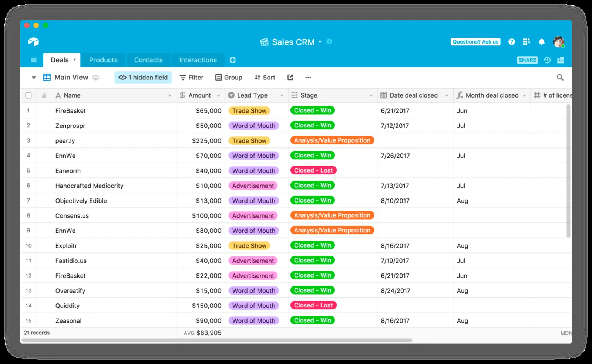Open the user profile avatar
Screen dimensions: 592x364
point(559,42)
